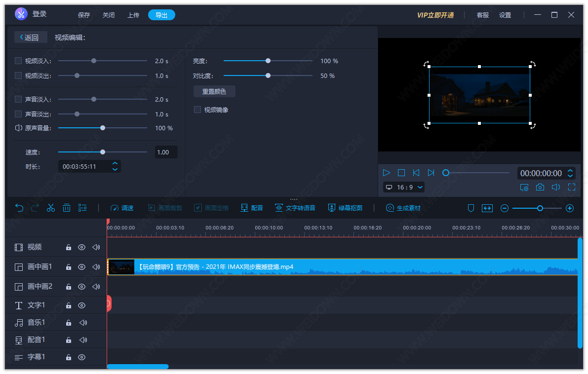The height and width of the screenshot is (374, 588).
Task: Click the trash delete icon in timeline toolbar
Action: click(67, 208)
